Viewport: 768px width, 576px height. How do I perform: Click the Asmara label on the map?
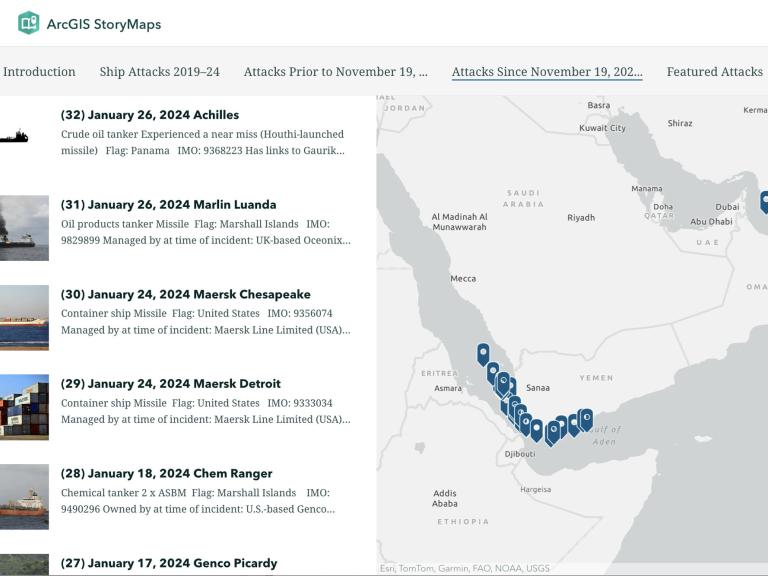(x=448, y=388)
